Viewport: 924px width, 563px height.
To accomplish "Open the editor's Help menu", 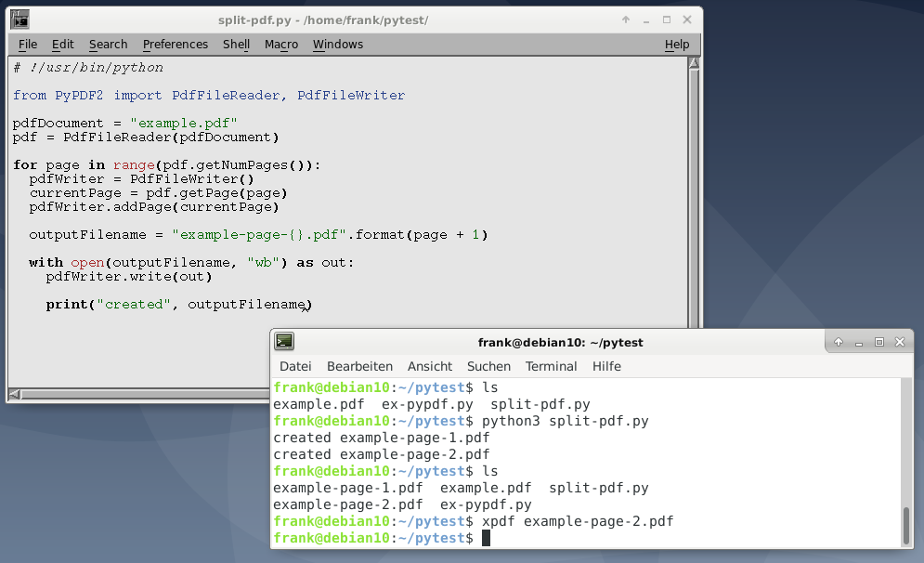I will click(x=677, y=44).
